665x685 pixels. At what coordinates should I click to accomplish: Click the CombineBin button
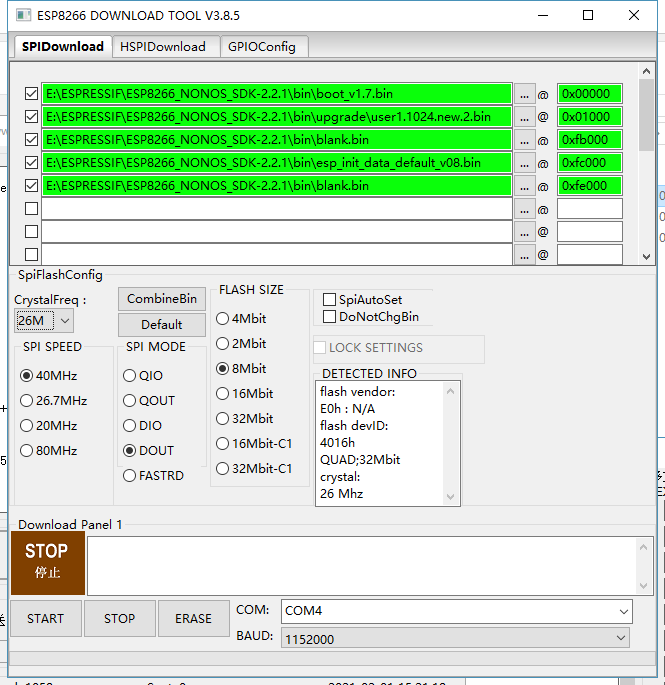pyautogui.click(x=162, y=299)
